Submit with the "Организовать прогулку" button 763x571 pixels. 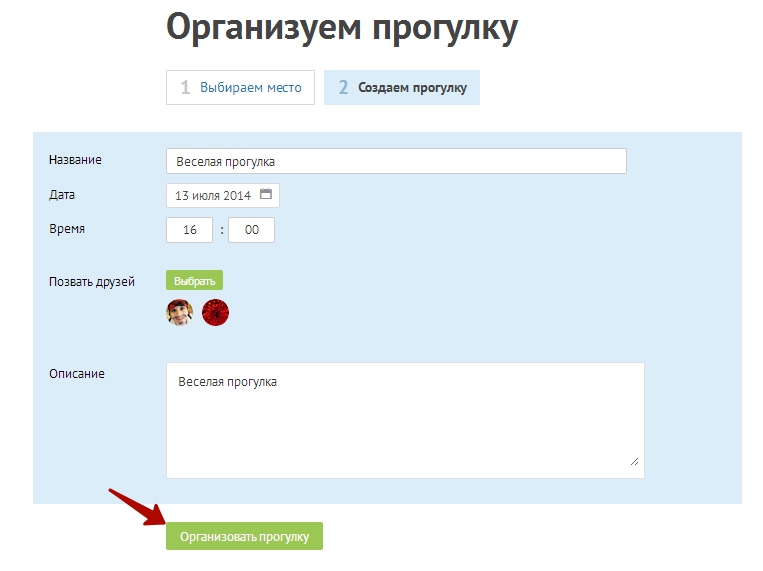pyautogui.click(x=244, y=536)
